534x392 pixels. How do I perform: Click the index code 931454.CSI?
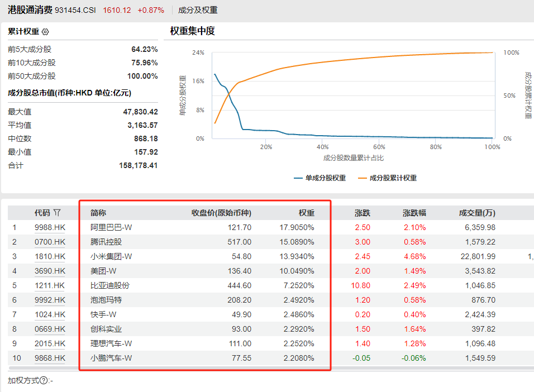tap(75, 10)
